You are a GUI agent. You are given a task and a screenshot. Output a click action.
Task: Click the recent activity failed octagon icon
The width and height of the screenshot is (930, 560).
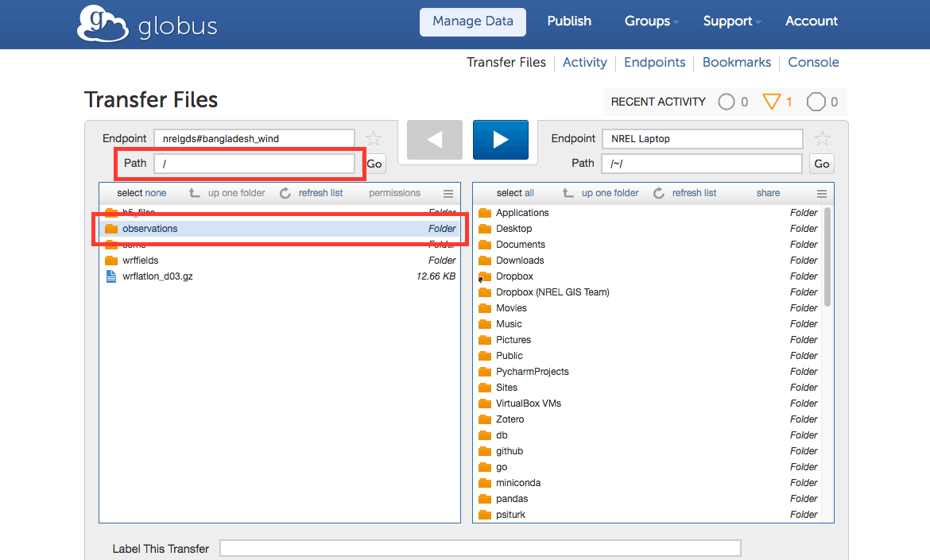click(x=816, y=102)
